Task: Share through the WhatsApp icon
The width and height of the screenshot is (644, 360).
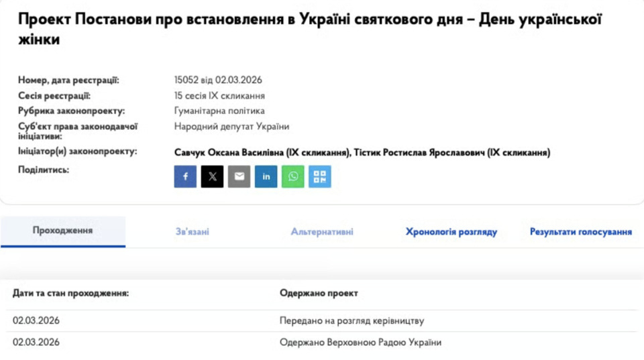Action: 292,176
